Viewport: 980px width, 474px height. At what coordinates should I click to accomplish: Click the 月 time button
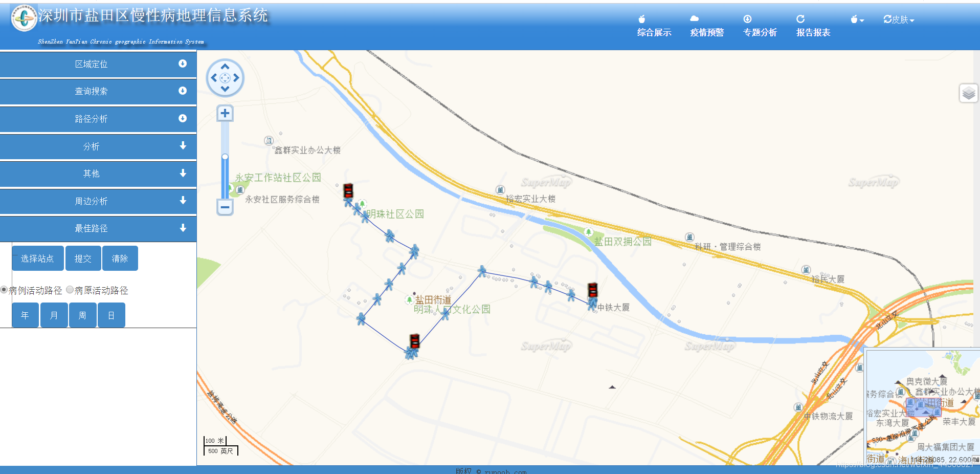pyautogui.click(x=54, y=315)
